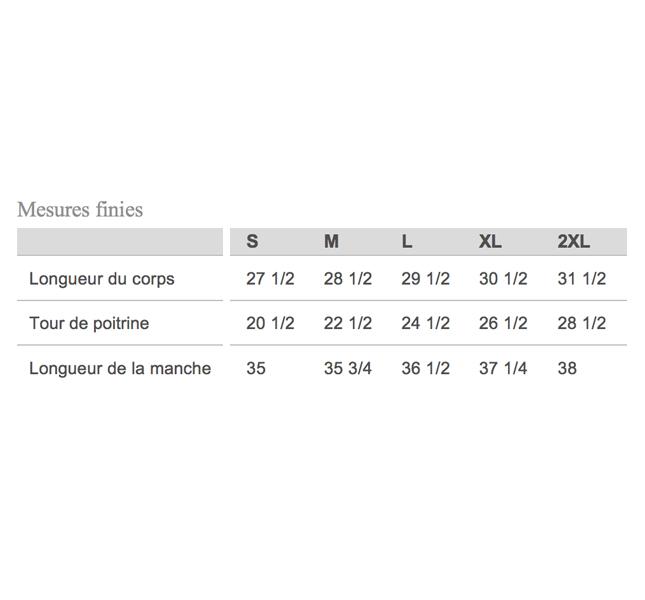The image size is (645, 600).
Task: Click the "Tour de poitrine" row label
Action: click(x=90, y=324)
